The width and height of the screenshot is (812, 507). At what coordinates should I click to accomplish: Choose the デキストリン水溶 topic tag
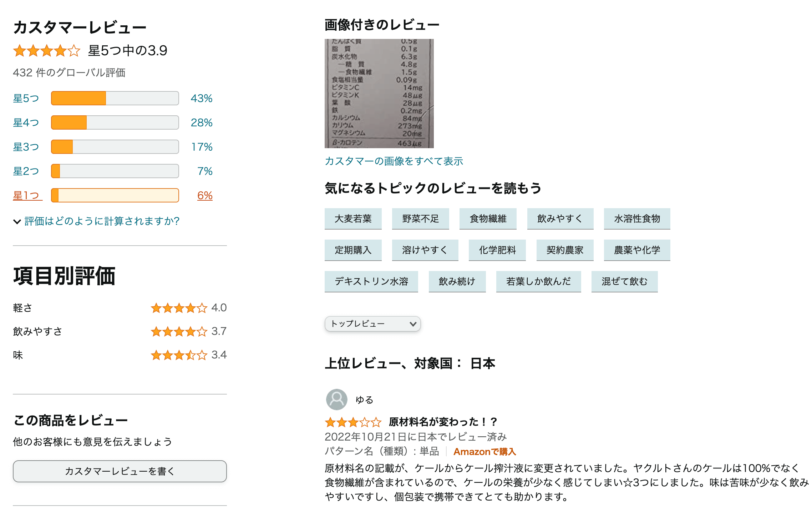[x=371, y=281]
